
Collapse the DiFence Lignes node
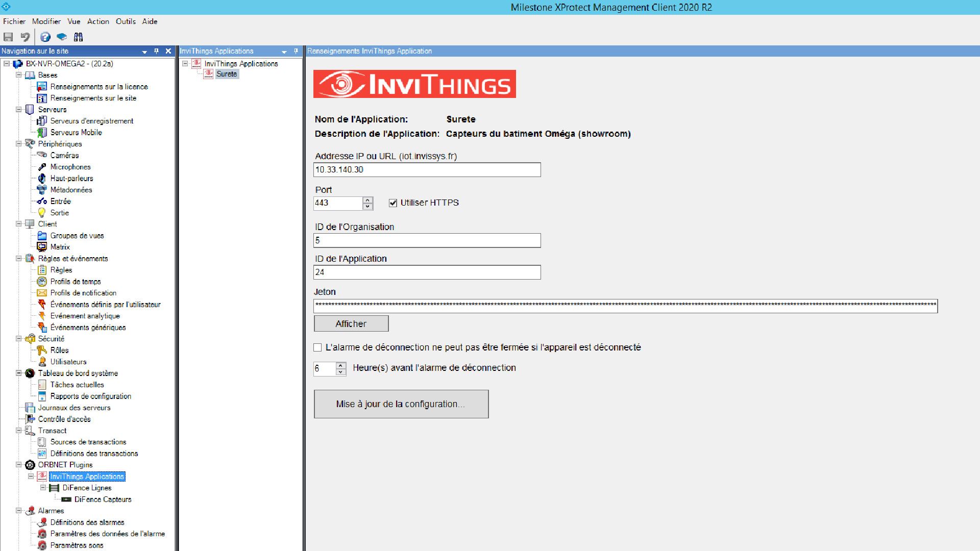click(x=43, y=488)
